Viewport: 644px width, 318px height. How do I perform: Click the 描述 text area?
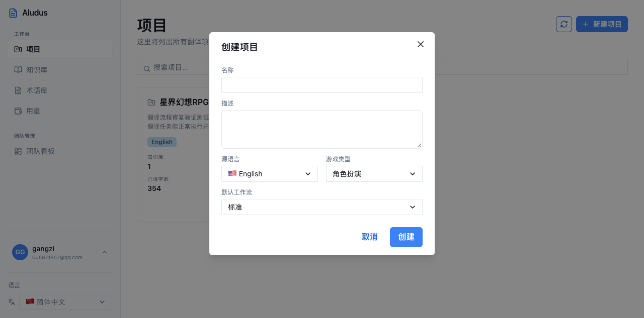coord(322,129)
